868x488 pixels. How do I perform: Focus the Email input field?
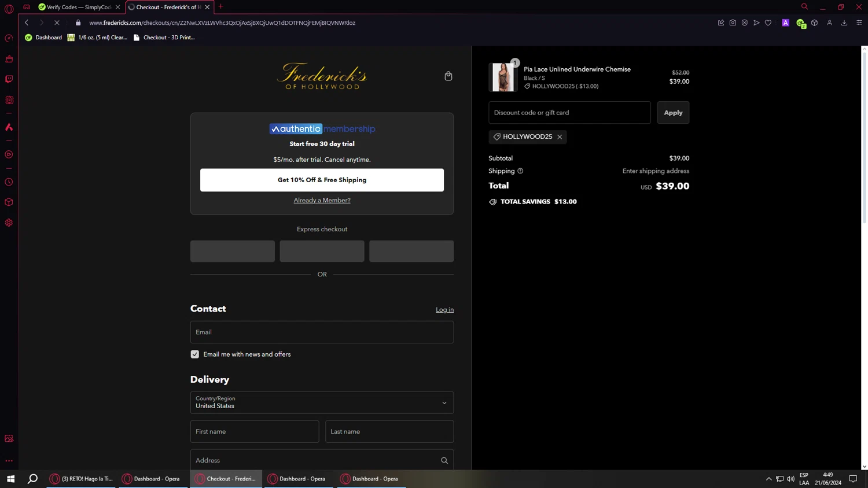pos(322,332)
